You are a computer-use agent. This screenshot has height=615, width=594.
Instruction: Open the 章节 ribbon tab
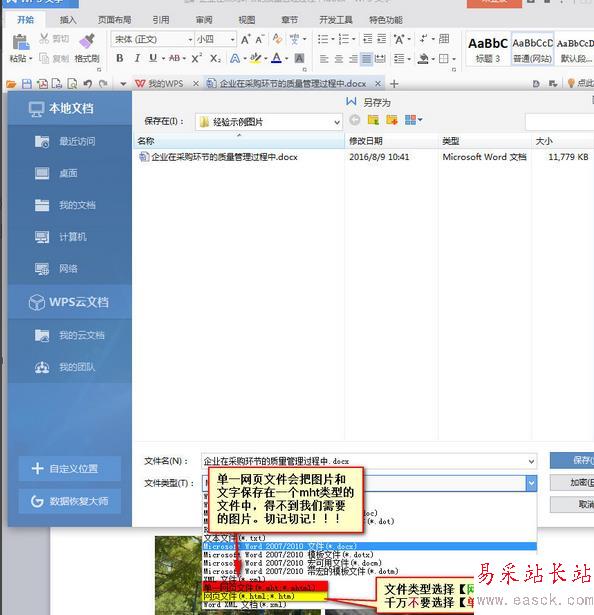coord(289,20)
